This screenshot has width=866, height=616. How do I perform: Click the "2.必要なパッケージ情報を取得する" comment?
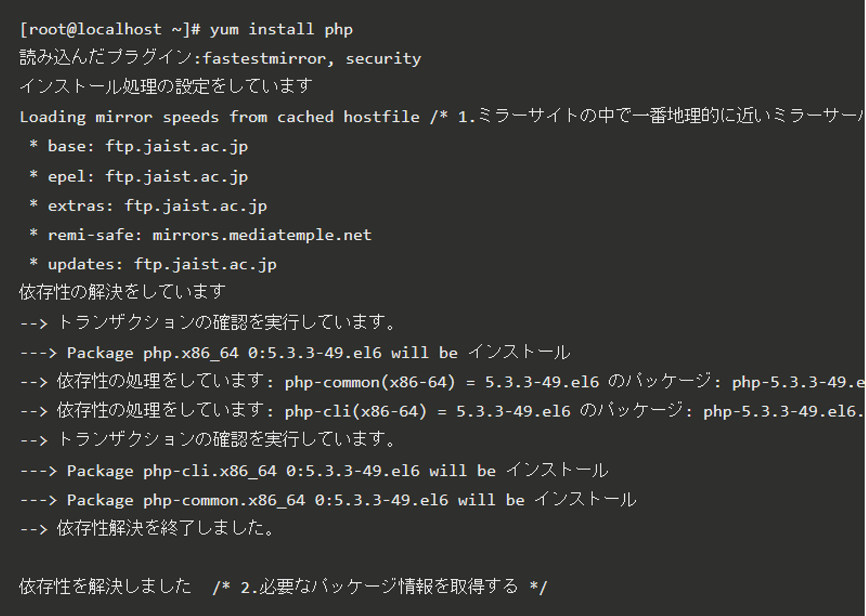point(379,587)
